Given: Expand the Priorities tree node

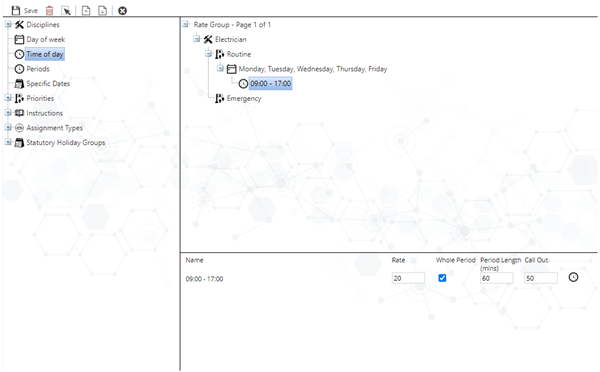Looking at the screenshot, I should coord(8,98).
